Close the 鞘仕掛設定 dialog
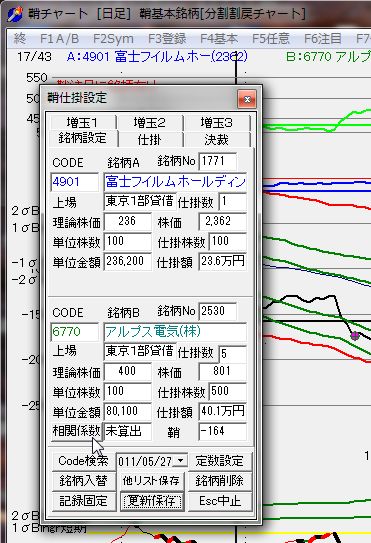 point(247,99)
